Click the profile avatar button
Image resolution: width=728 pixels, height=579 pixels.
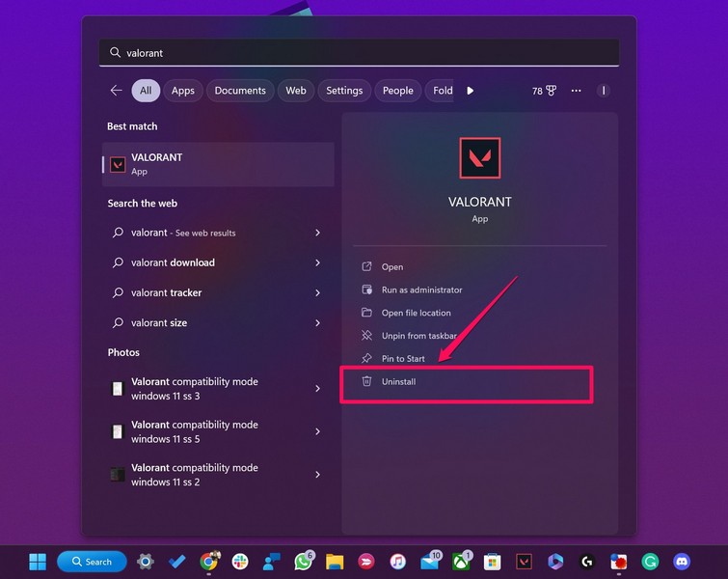pyautogui.click(x=604, y=90)
